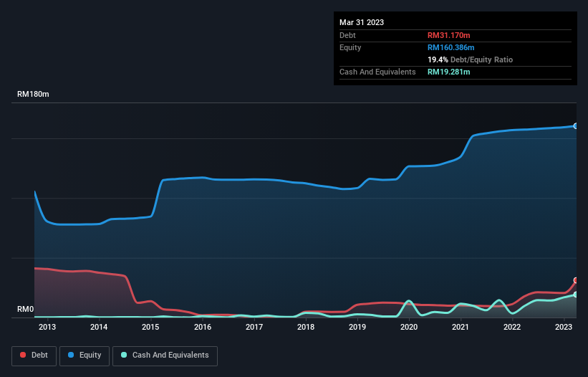
Task: Click the 2017 x-axis label
Action: [x=254, y=327]
